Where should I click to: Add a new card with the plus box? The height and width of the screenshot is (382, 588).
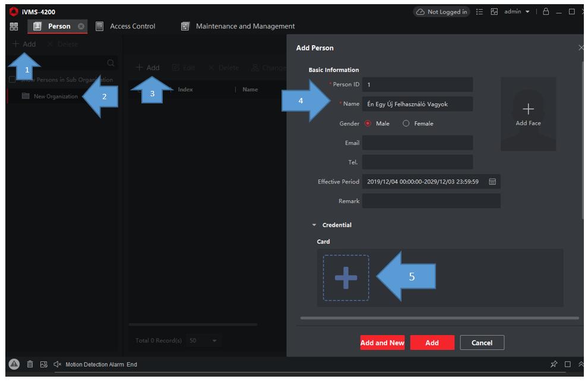[346, 278]
